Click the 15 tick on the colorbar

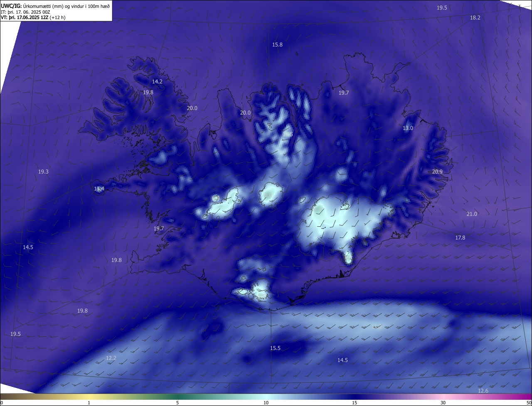(x=355, y=403)
